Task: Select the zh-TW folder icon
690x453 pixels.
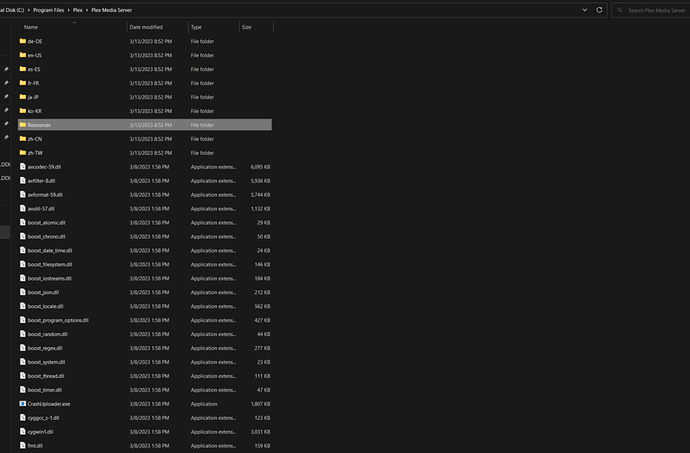Action: coord(22,152)
